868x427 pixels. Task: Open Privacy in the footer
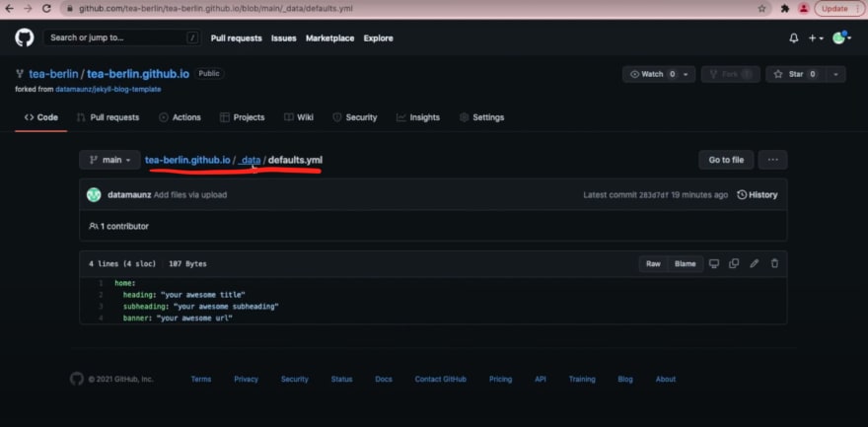tap(246, 380)
